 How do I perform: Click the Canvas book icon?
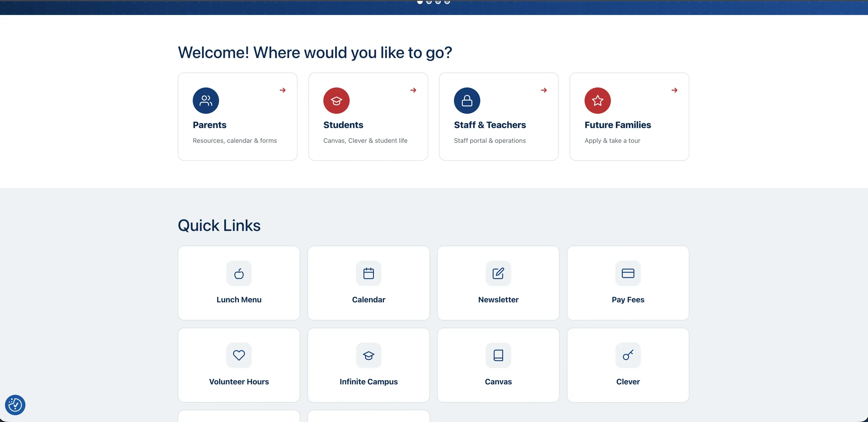pos(498,355)
